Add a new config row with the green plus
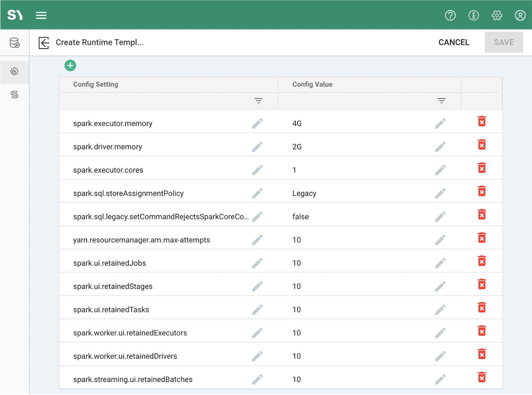This screenshot has height=395, width=532. point(70,65)
